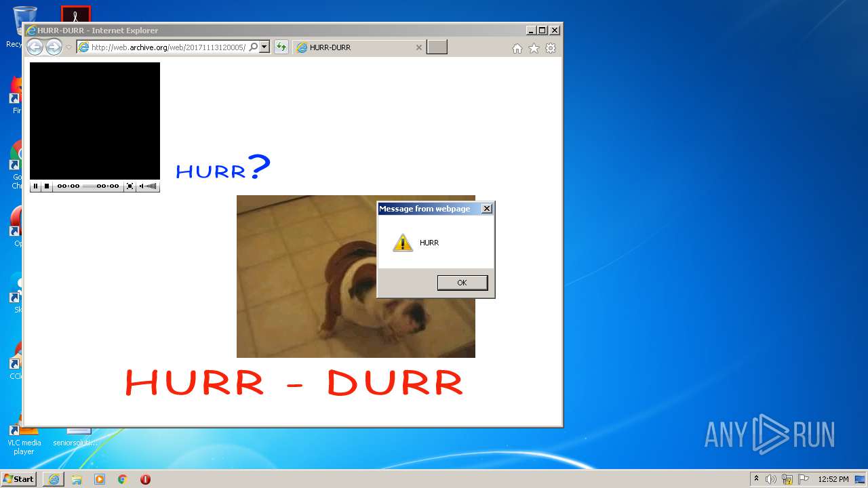Click the red HURR - DURR banner

click(294, 382)
